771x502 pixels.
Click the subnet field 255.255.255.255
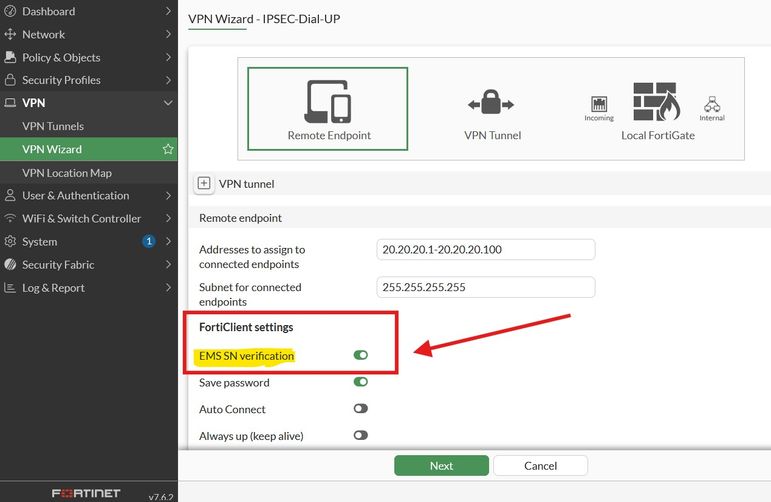486,287
